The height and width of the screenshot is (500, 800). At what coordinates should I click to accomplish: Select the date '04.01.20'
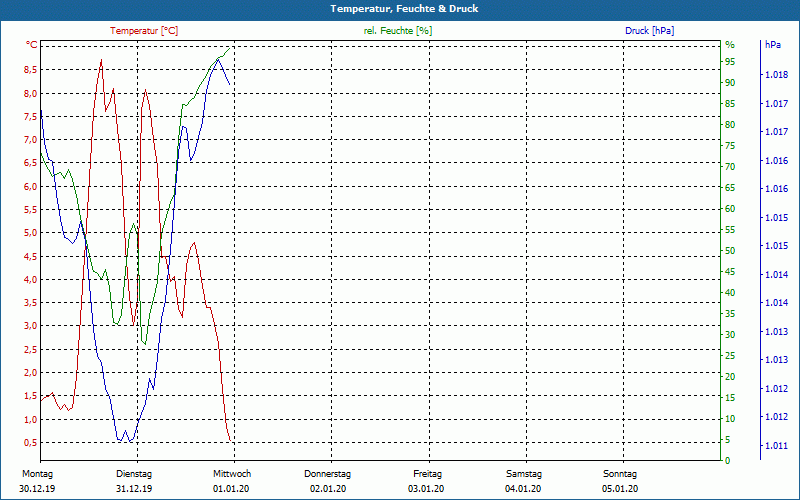click(523, 489)
